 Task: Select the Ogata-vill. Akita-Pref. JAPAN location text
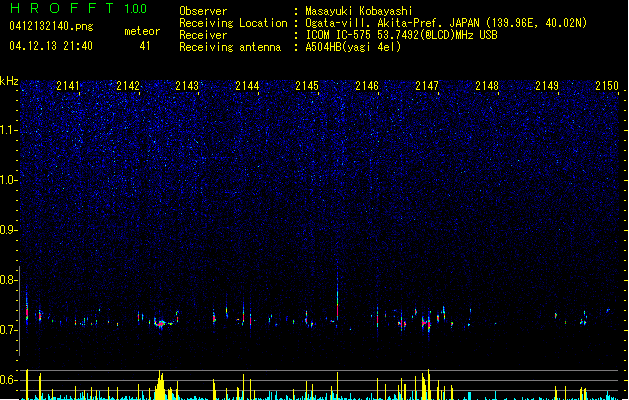(446, 23)
